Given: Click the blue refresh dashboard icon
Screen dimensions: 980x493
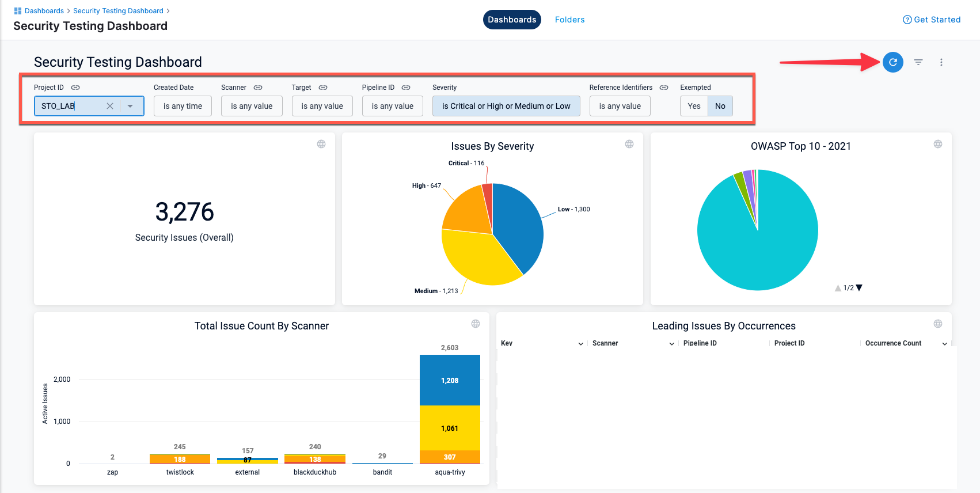Looking at the screenshot, I should [892, 62].
